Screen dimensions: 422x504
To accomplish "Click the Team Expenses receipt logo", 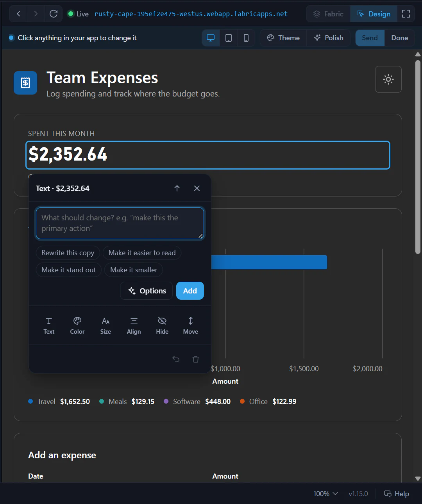I will (x=25, y=83).
